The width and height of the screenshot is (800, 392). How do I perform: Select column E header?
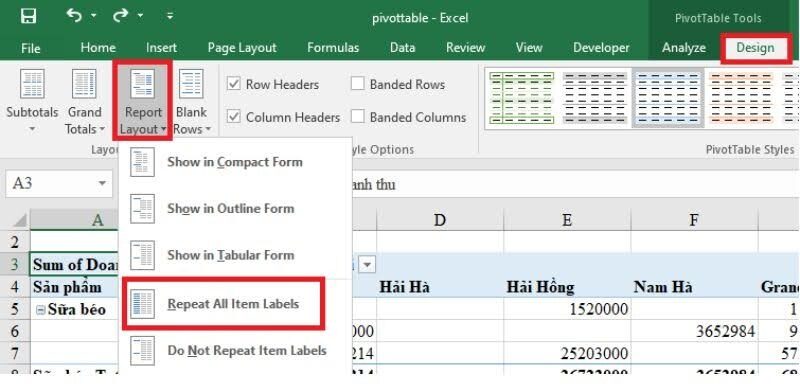[x=567, y=220]
